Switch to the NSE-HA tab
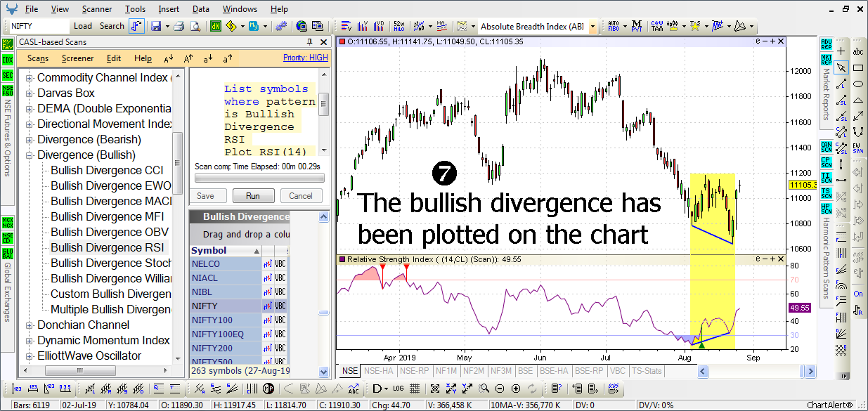 380,371
